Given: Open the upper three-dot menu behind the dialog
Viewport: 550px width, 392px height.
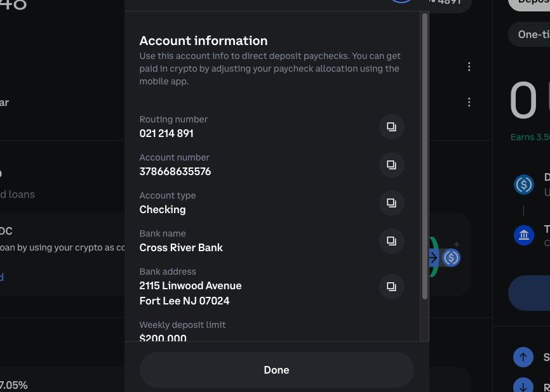Looking at the screenshot, I should [x=469, y=67].
